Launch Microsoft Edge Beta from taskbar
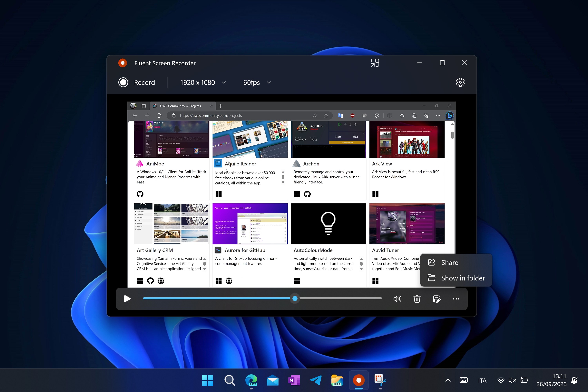The image size is (588, 392). pos(251,380)
